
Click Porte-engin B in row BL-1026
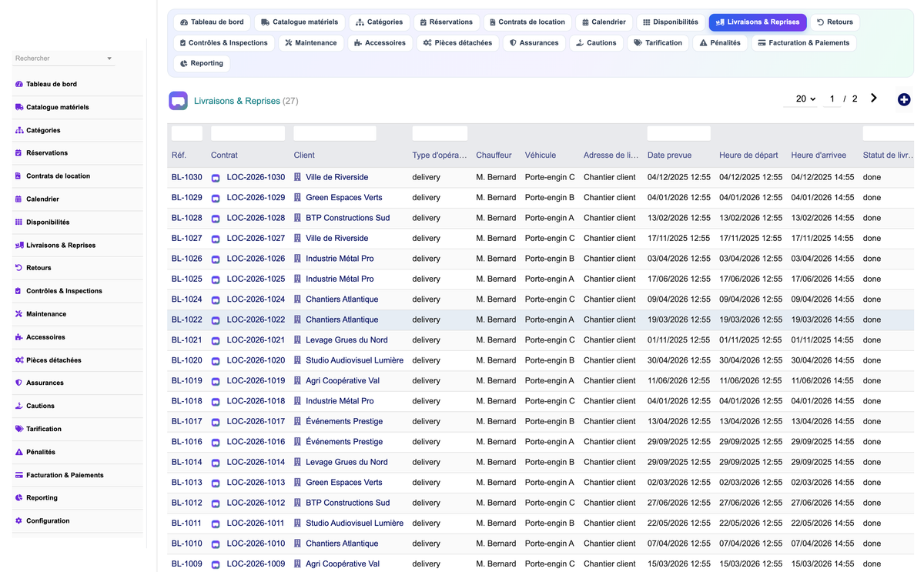tap(550, 259)
